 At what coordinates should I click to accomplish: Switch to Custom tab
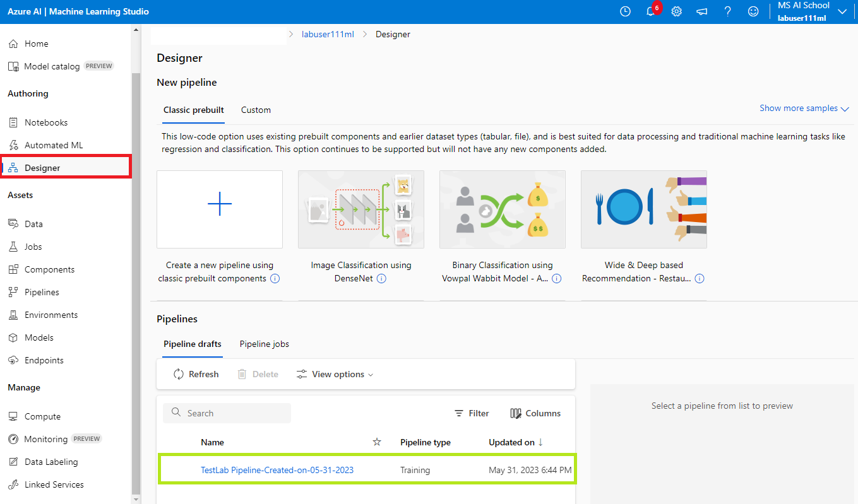tap(256, 110)
